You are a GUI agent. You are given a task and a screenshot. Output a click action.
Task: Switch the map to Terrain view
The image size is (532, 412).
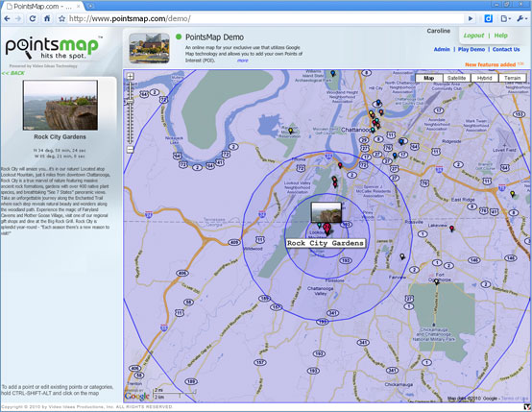click(x=513, y=78)
